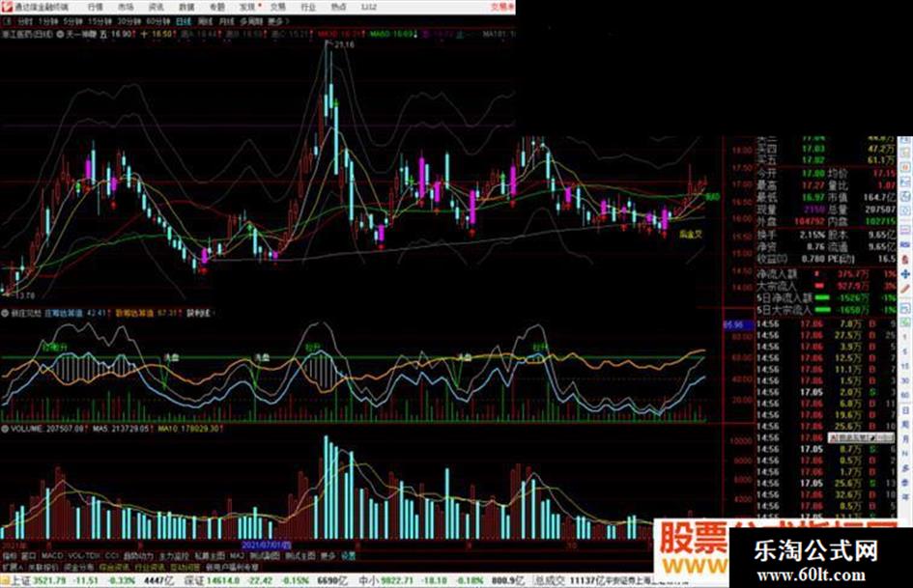Click the red figure icon in right toolbar
The height and width of the screenshot is (588, 913).
click(x=905, y=259)
